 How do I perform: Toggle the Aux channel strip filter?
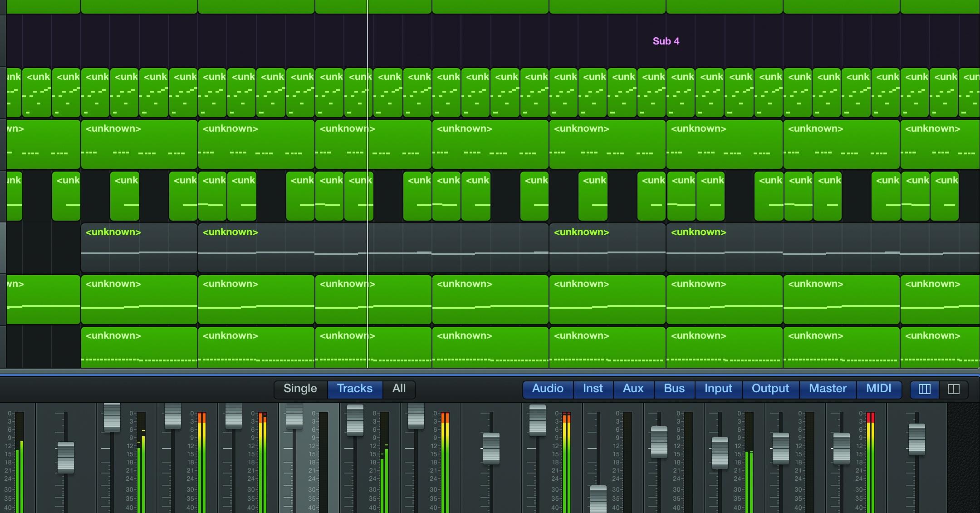point(633,389)
